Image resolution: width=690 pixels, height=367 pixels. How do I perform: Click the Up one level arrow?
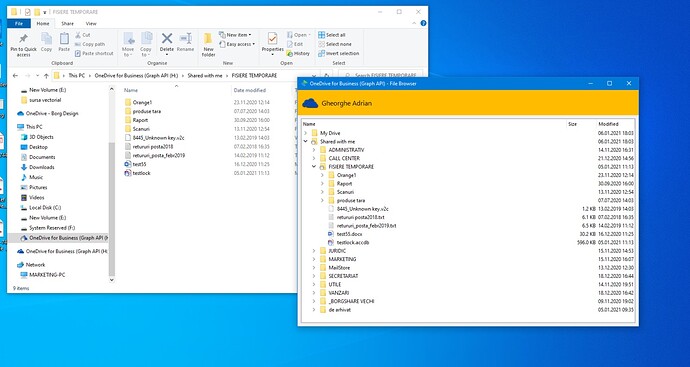coord(46,76)
